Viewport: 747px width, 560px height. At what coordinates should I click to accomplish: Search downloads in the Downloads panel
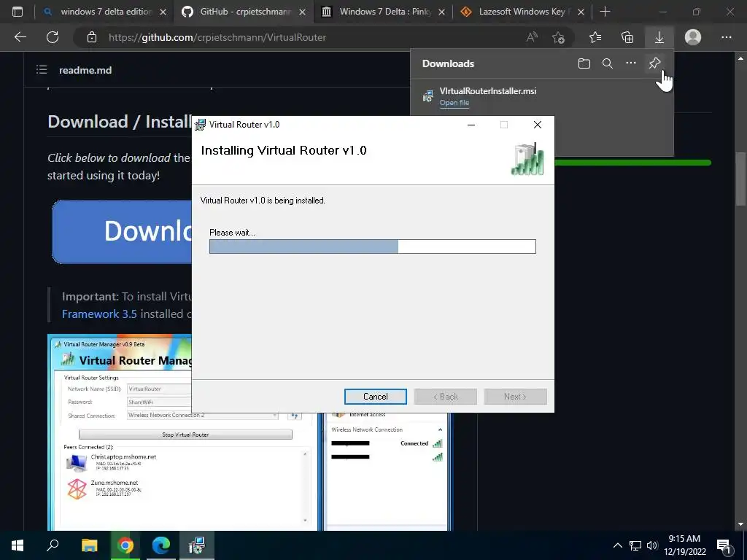pyautogui.click(x=608, y=63)
